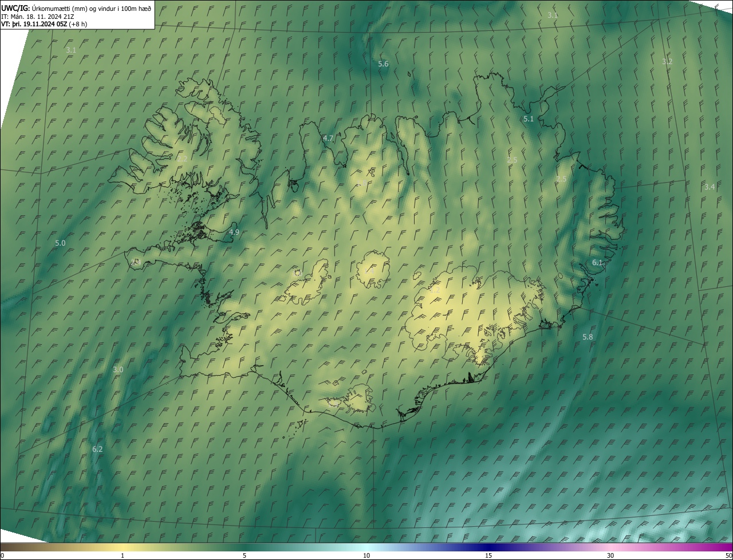Click the 1.2 value label on Vatnajökull
This screenshot has width=733, height=560.
(435, 290)
